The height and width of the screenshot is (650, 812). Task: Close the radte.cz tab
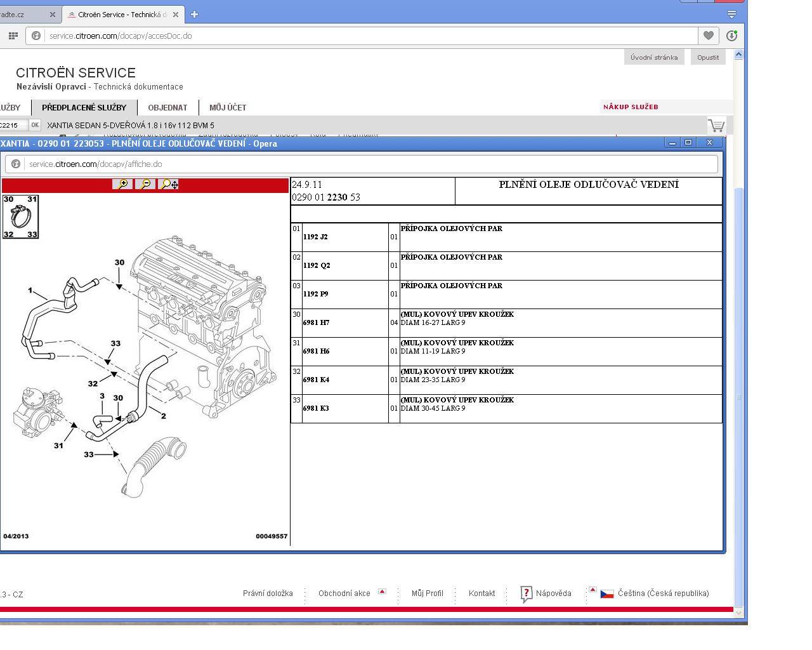pyautogui.click(x=53, y=14)
